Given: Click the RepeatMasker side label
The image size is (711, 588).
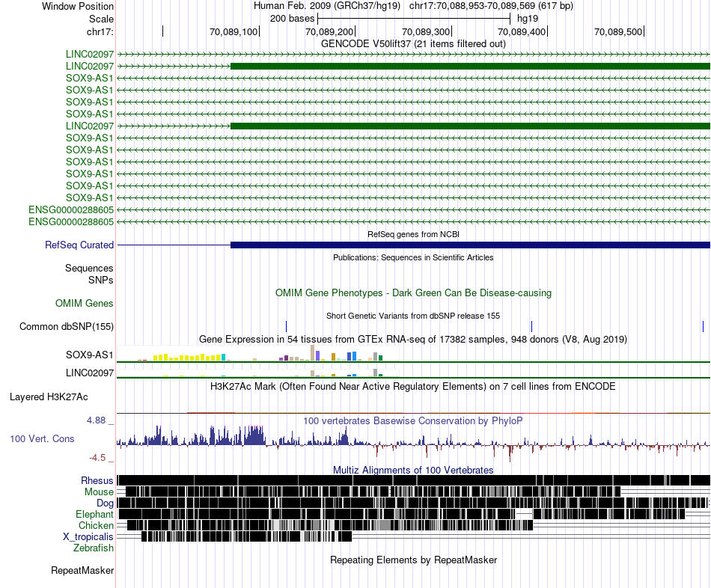Looking at the screenshot, I should click(x=82, y=570).
